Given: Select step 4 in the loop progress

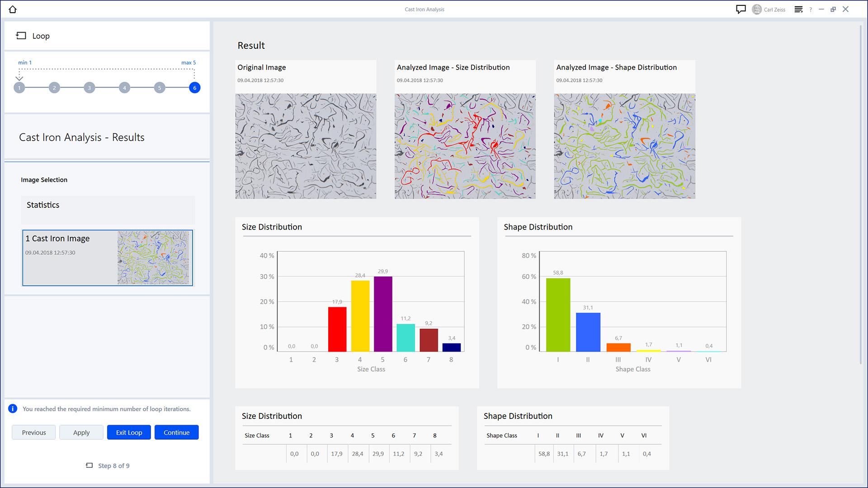Looking at the screenshot, I should tap(125, 88).
